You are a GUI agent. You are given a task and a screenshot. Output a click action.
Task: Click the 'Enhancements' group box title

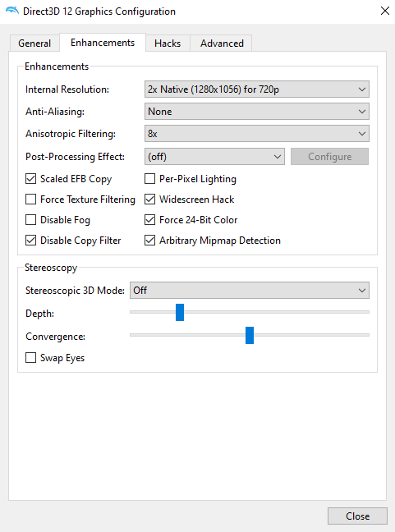(x=57, y=66)
